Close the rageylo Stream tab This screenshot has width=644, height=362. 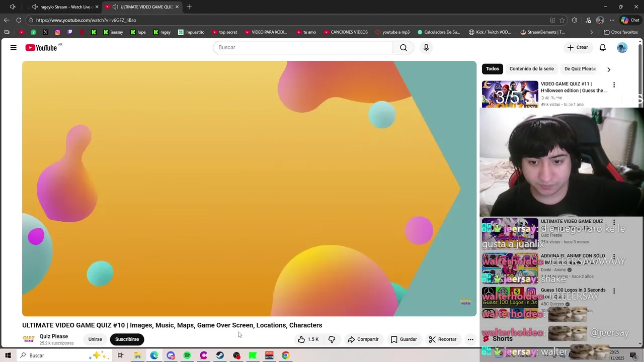point(97,7)
